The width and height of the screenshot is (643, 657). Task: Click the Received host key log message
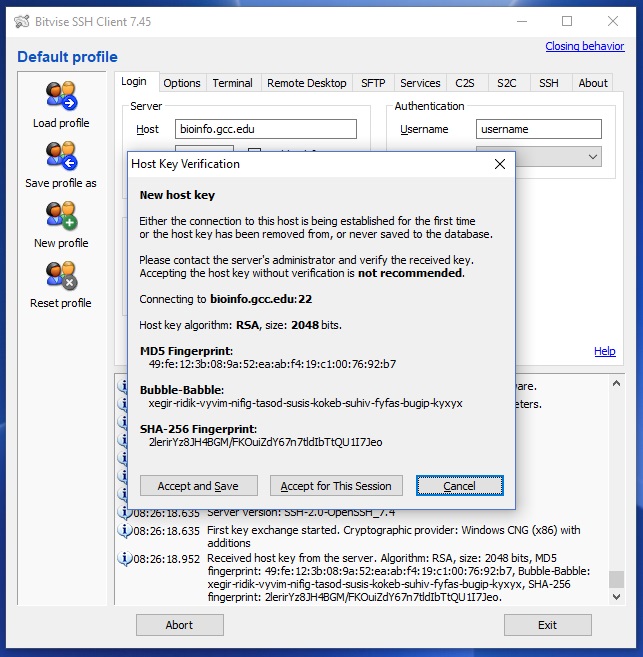(x=398, y=577)
